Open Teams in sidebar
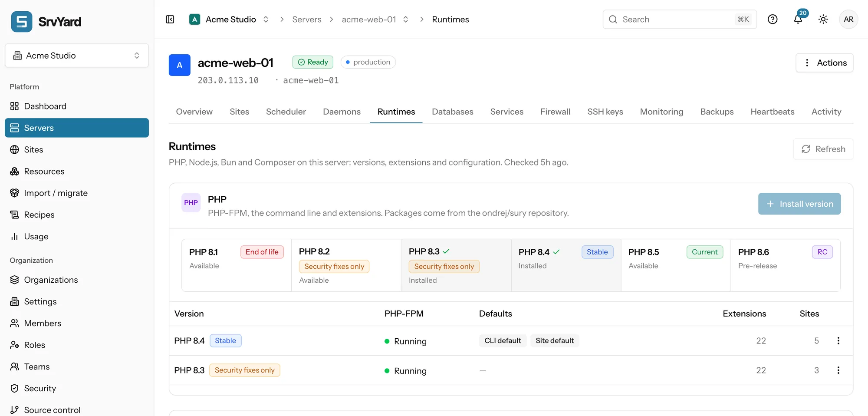The width and height of the screenshot is (868, 416). pos(77,366)
